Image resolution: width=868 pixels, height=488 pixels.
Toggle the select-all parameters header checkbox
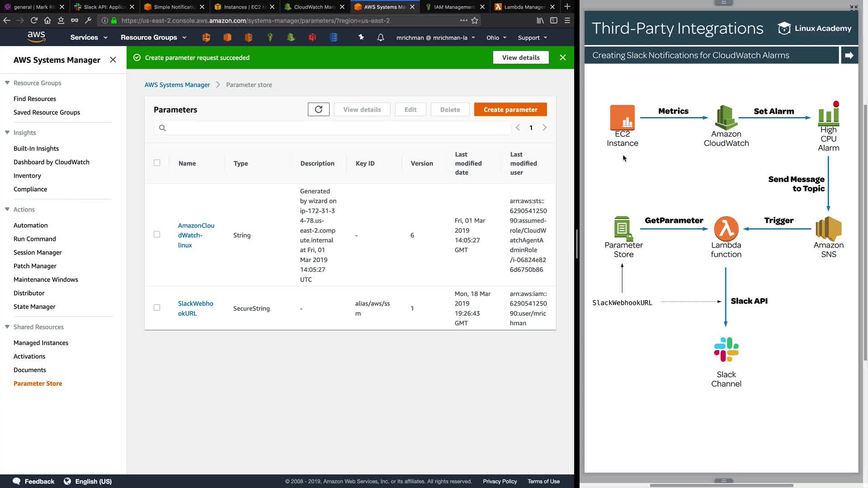point(157,163)
